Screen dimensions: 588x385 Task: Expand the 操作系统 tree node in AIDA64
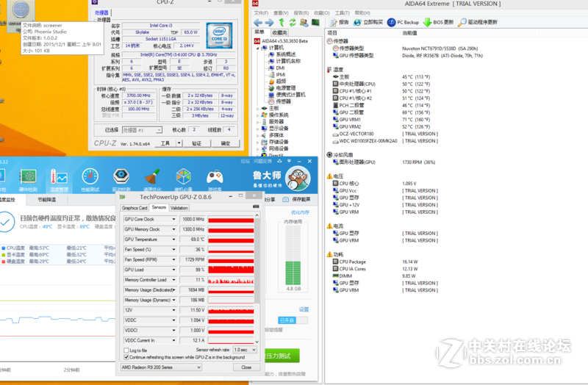[x=258, y=115]
